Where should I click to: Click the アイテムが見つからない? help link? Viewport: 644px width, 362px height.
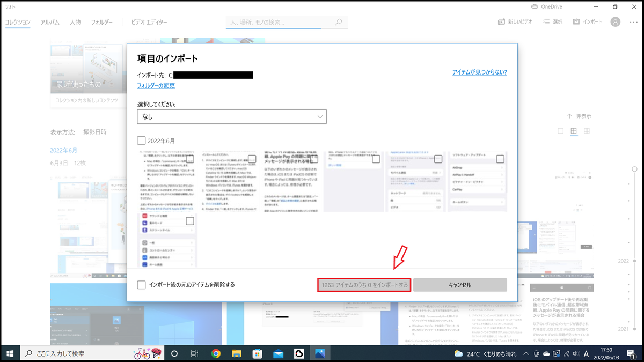(x=479, y=72)
